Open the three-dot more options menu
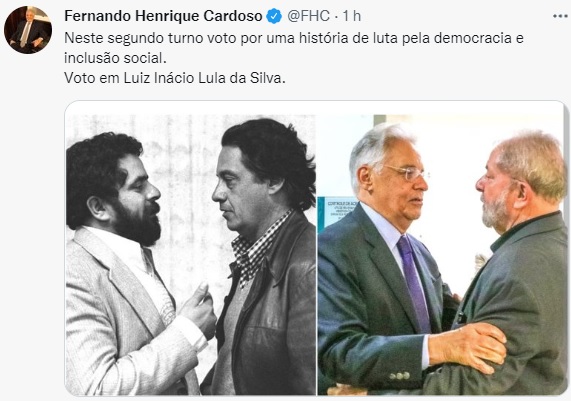The image size is (571, 401). coord(560,16)
